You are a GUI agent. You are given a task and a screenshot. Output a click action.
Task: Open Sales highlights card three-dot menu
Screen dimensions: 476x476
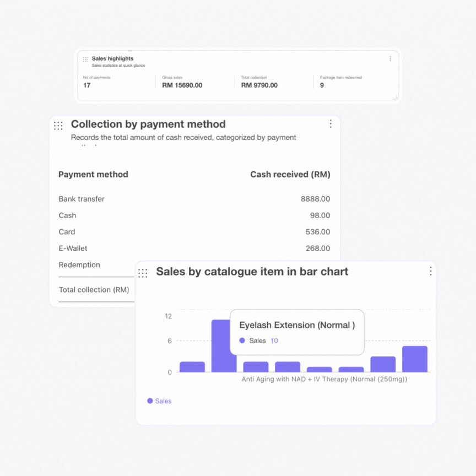pos(390,58)
